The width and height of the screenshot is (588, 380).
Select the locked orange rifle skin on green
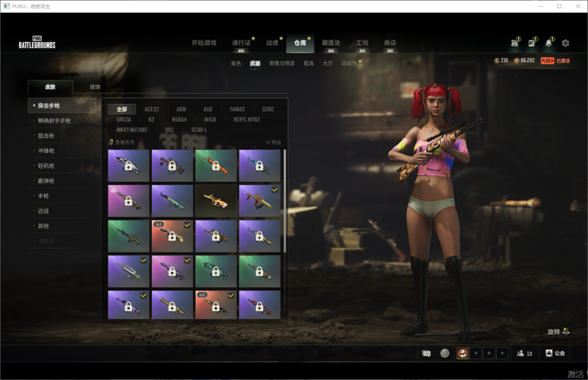(x=216, y=166)
